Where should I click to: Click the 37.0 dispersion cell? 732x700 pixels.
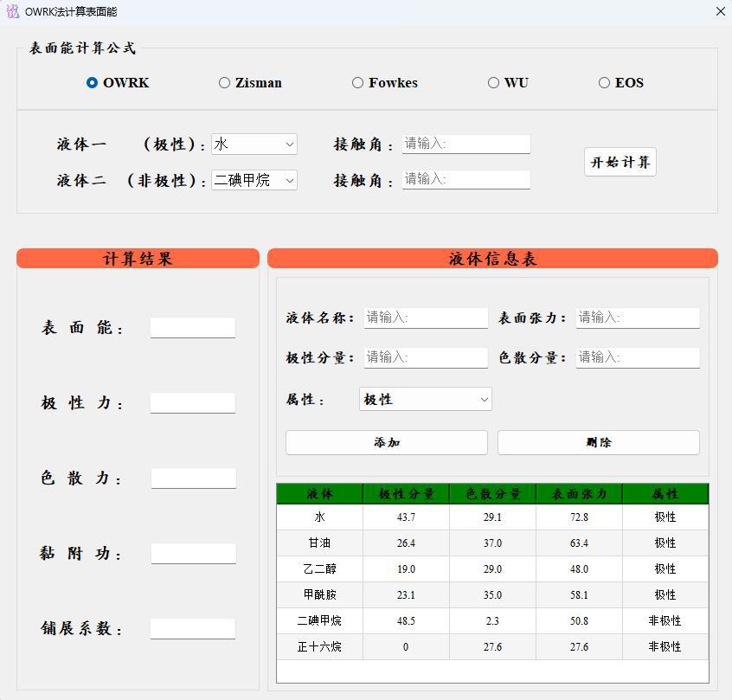click(492, 543)
